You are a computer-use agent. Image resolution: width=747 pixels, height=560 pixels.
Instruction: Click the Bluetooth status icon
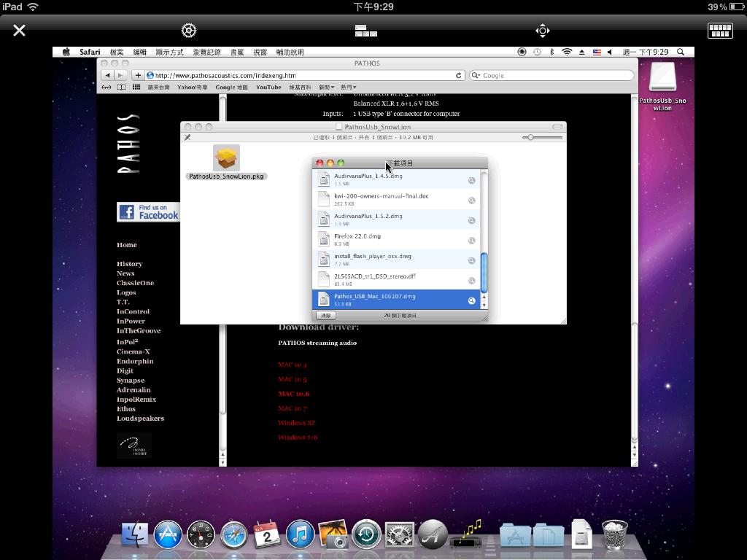click(x=551, y=52)
